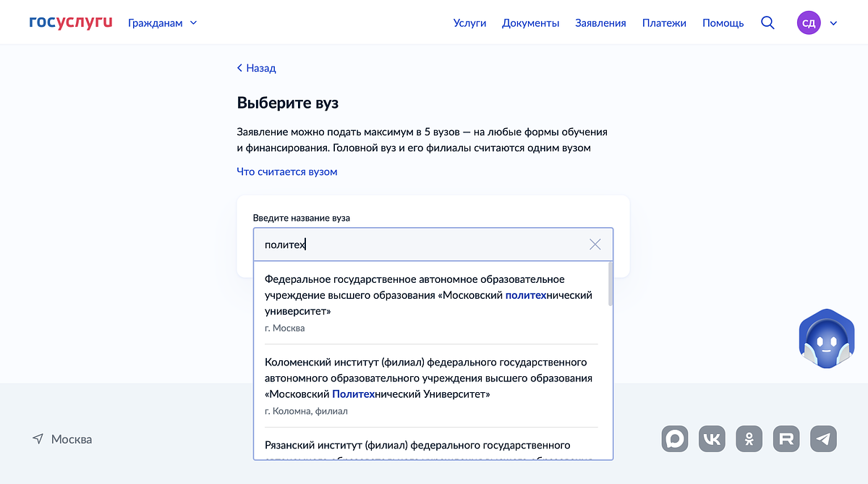Go back via the Назад link
Screen dimensions: 868x484
click(257, 68)
